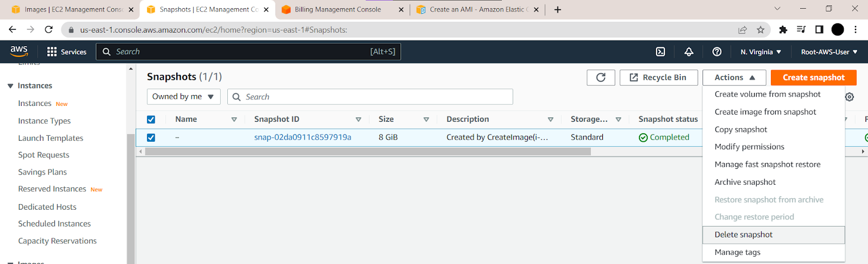
Task: Open Spot Requests in the sidebar
Action: [43, 155]
